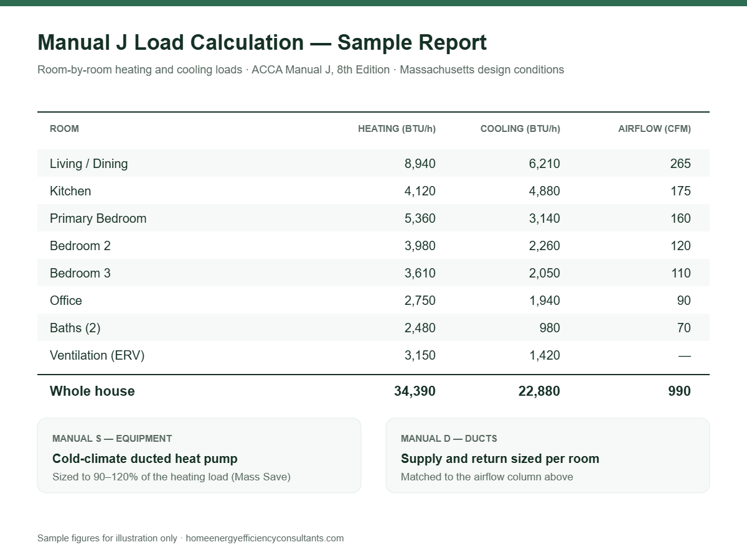Click the dash in Ventilation airflow cell

[685, 355]
